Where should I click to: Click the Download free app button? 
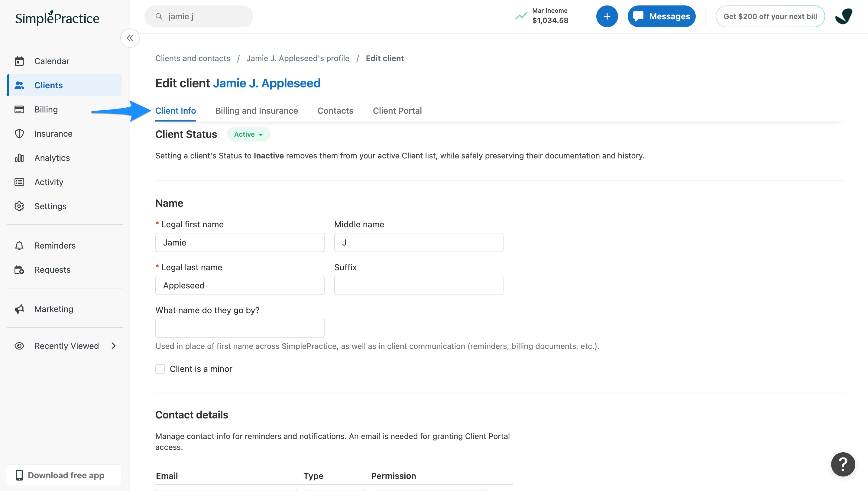point(64,475)
